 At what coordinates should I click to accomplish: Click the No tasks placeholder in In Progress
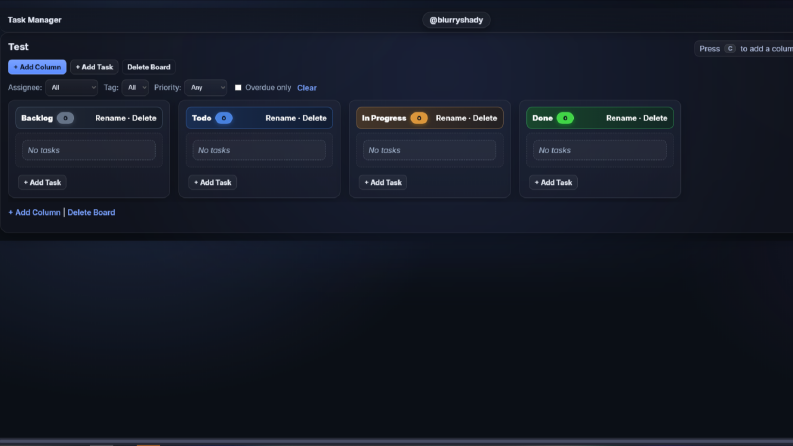click(429, 150)
